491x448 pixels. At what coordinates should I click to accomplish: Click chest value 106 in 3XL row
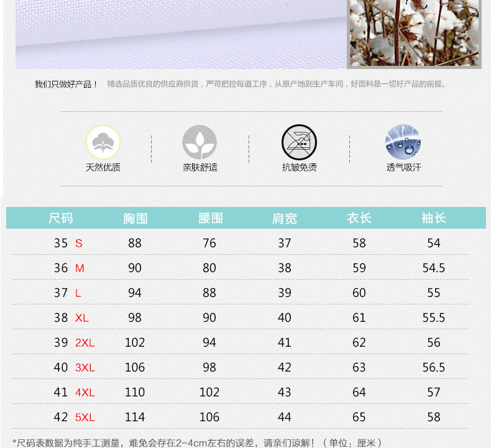pyautogui.click(x=135, y=368)
